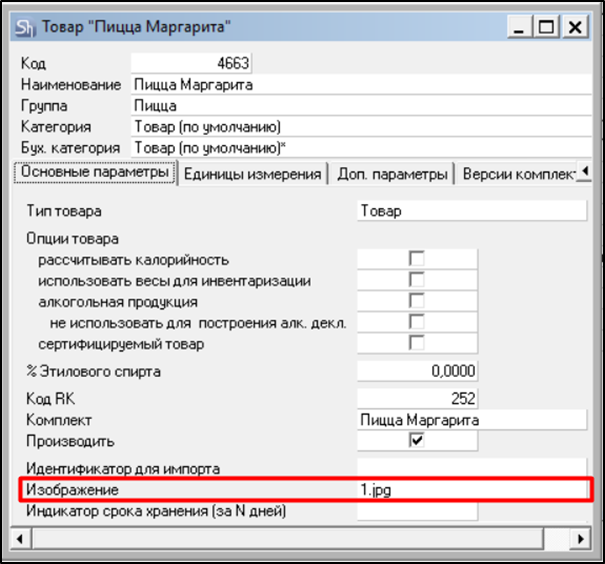Check the алкогольная продукция option
605x564 pixels.
point(416,301)
